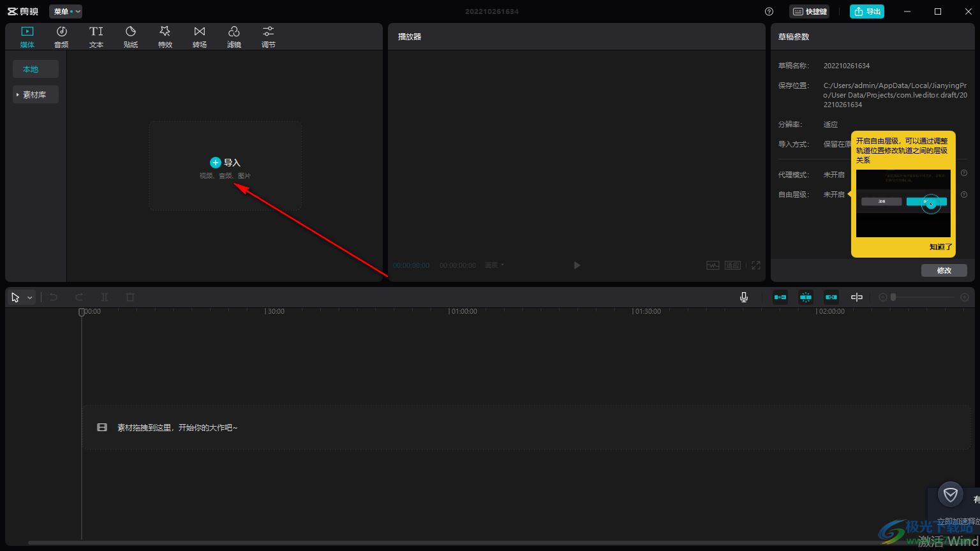Open the 媒体 (Media) tab
This screenshot has height=551, width=980.
(27, 37)
